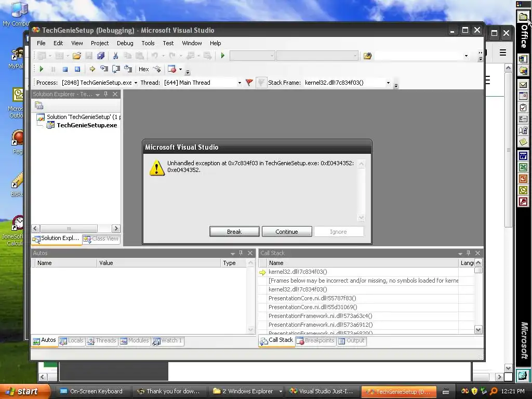Switch to the Class View tab

pyautogui.click(x=101, y=238)
